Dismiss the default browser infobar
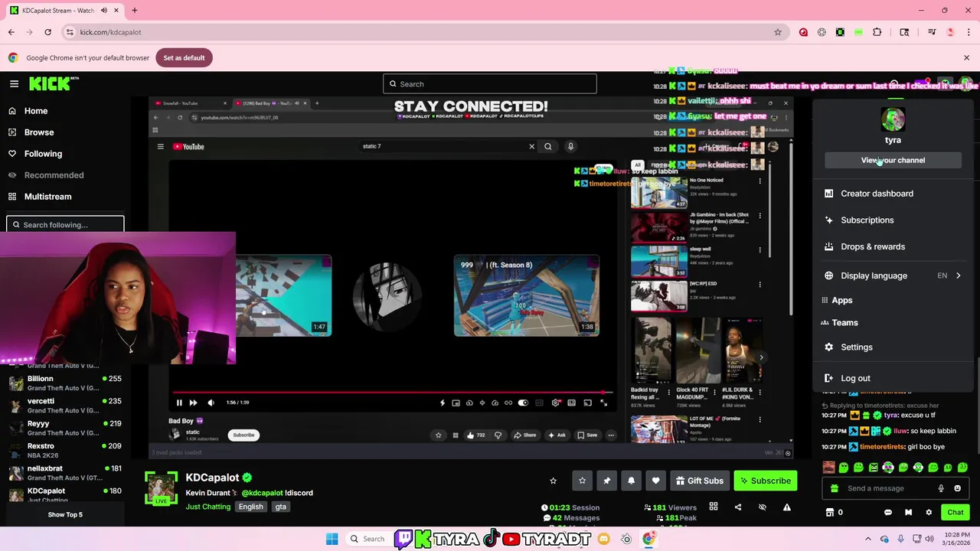The image size is (980, 551). [966, 57]
